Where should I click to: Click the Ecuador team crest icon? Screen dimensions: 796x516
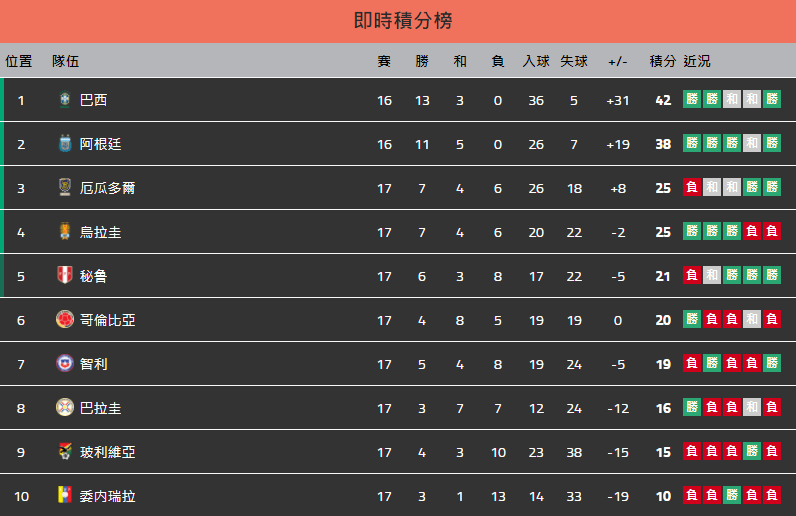click(64, 187)
